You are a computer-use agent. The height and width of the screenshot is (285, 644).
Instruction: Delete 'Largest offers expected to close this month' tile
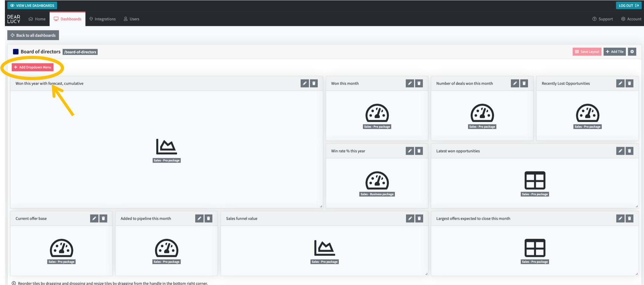pos(630,218)
